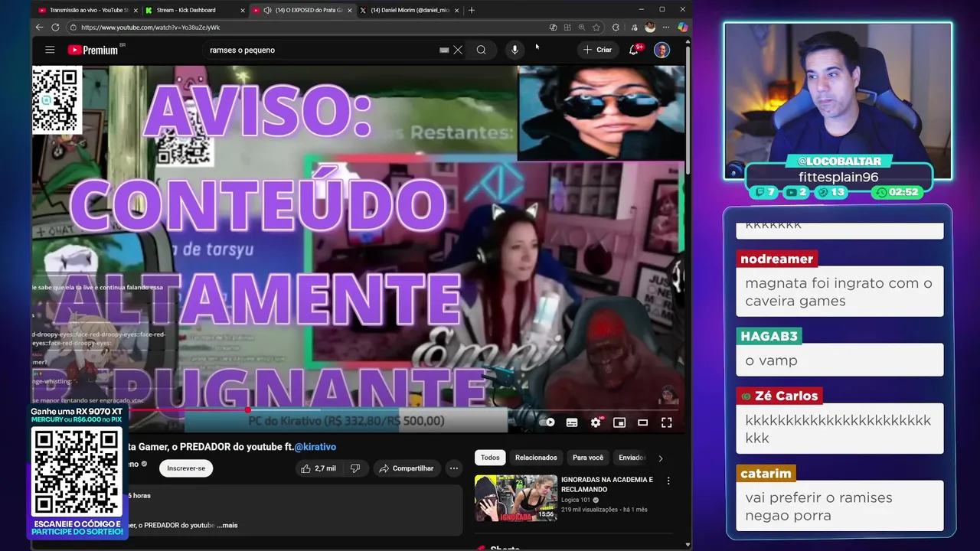Toggle subtitles/captions button in player
Image resolution: width=980 pixels, height=551 pixels.
point(572,422)
